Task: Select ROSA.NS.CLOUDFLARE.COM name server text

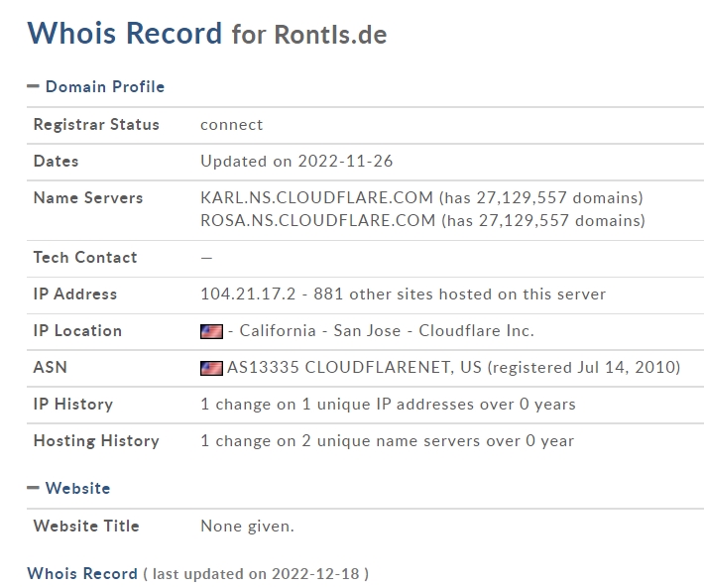Action: point(318,220)
